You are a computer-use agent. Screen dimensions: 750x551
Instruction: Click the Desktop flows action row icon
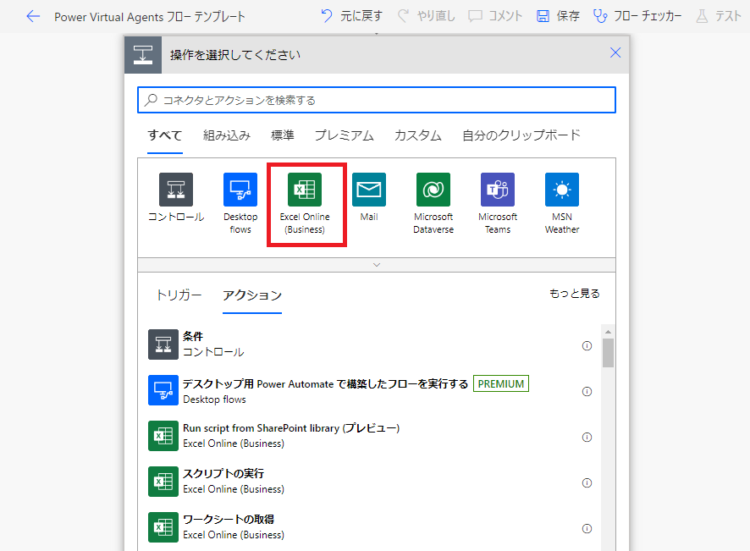point(163,390)
